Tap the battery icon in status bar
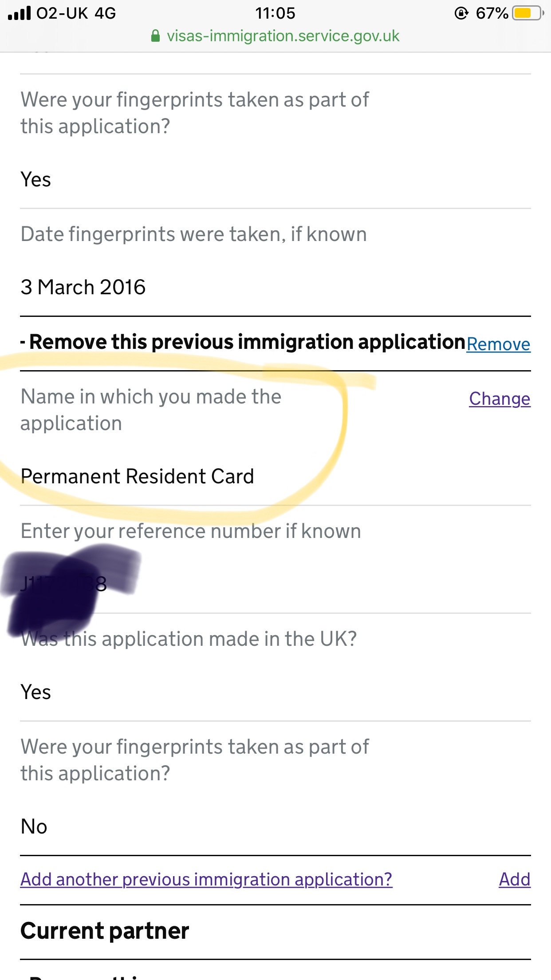 click(x=527, y=13)
